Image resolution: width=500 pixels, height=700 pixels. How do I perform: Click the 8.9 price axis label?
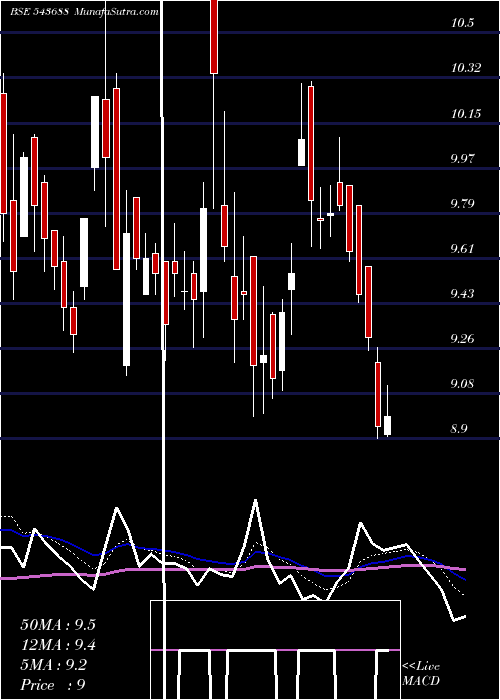(x=459, y=429)
